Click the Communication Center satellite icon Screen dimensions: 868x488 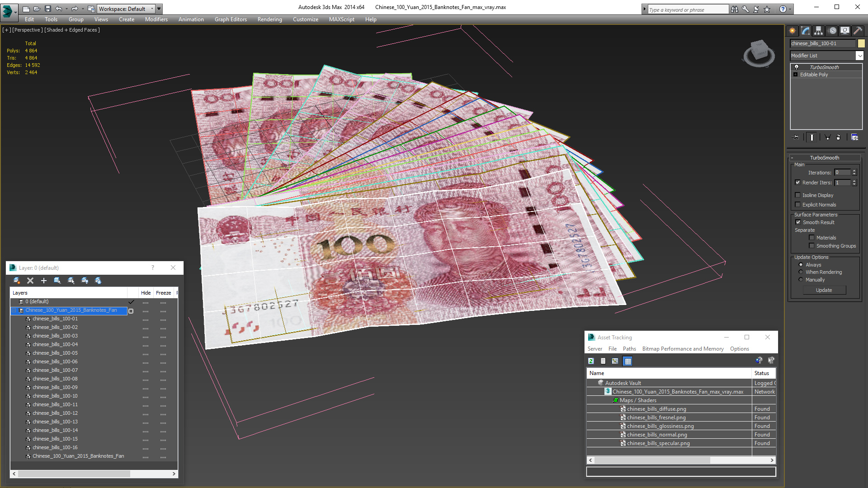(756, 9)
